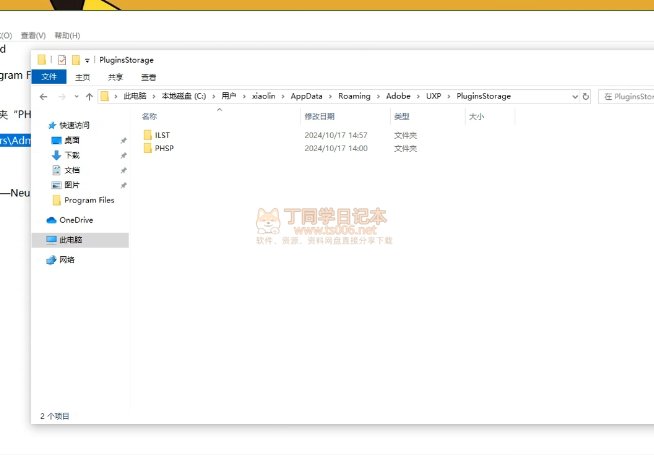Click the properties icon in quick access toolbar
This screenshot has width=654, height=455.
coord(62,60)
